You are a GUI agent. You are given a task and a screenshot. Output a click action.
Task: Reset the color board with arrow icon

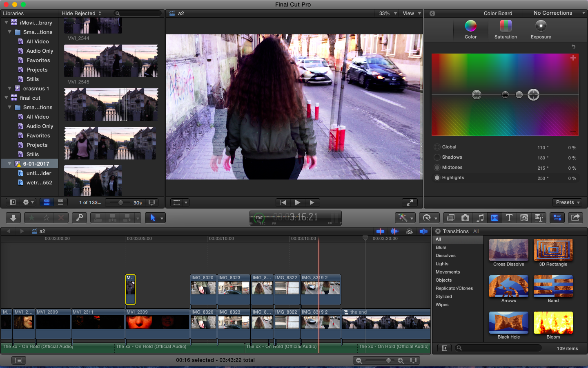point(573,47)
